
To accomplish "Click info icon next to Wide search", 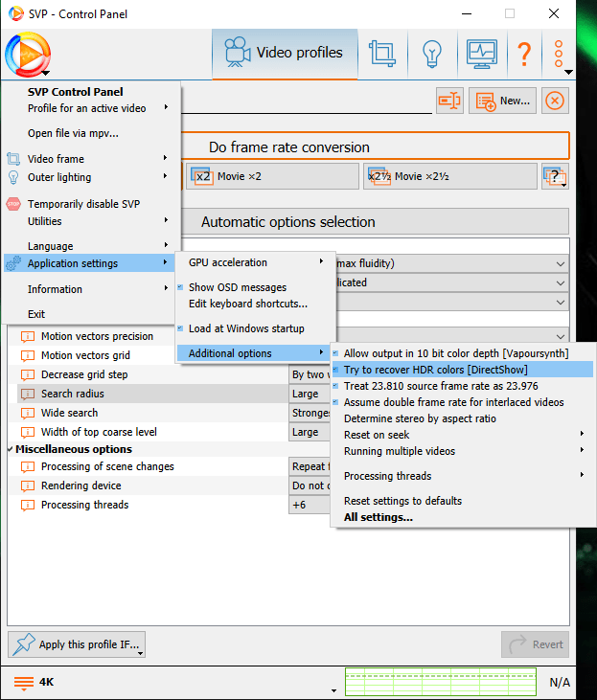I will (28, 414).
